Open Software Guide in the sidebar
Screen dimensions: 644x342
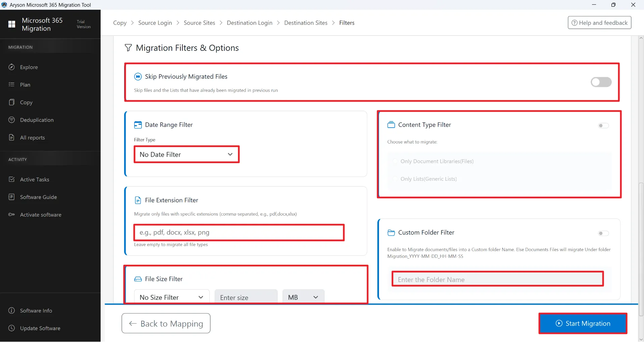[38, 197]
